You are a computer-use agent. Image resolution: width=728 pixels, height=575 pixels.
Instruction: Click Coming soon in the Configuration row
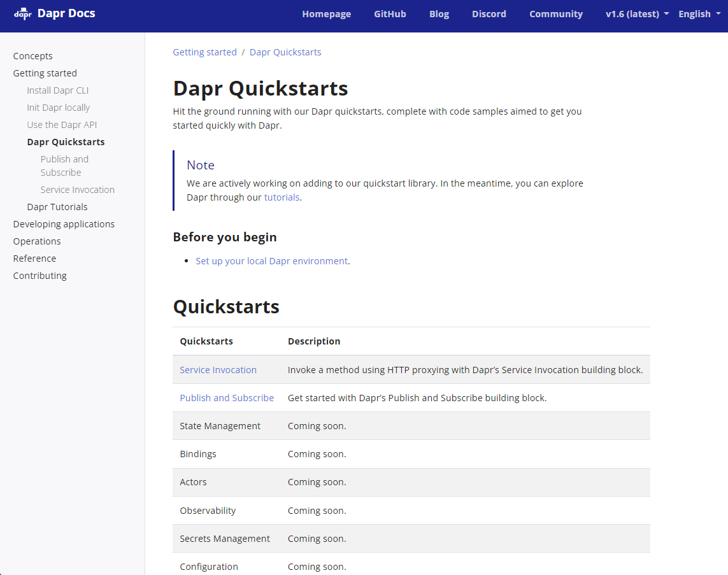tap(317, 567)
